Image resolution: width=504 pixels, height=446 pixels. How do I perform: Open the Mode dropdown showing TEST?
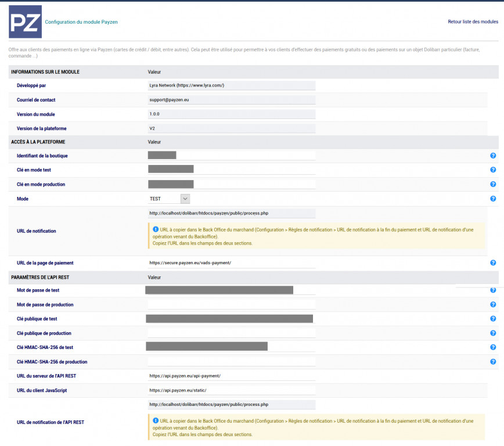pos(169,199)
